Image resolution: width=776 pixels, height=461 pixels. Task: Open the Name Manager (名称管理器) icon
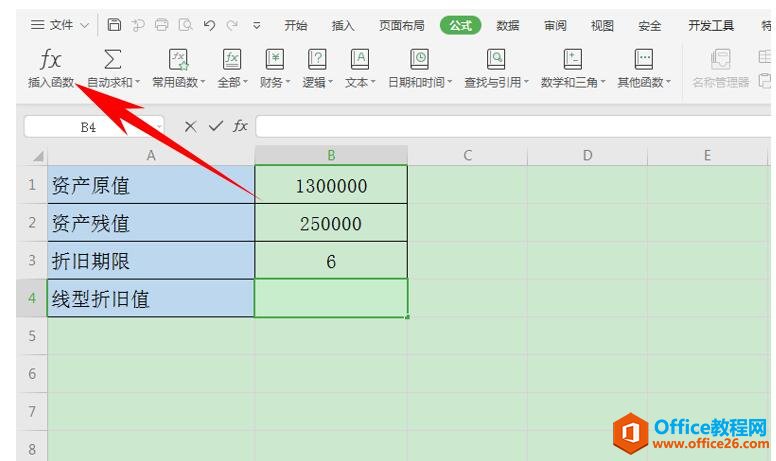click(721, 59)
